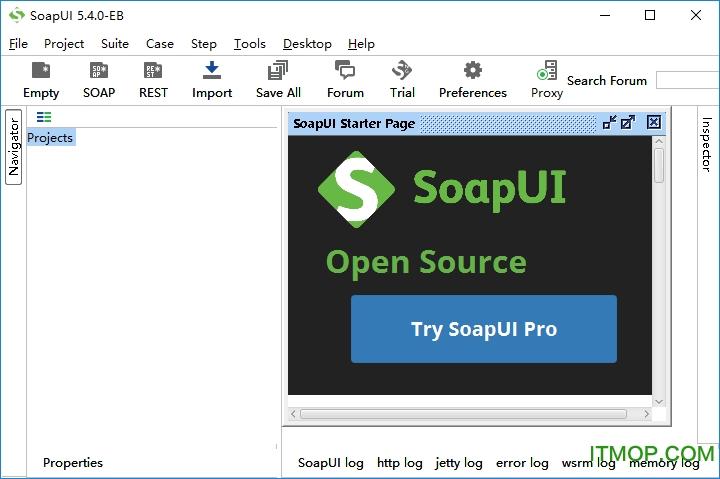Screen dimensions: 720x479
Task: Show the error log tab
Action: (x=522, y=462)
